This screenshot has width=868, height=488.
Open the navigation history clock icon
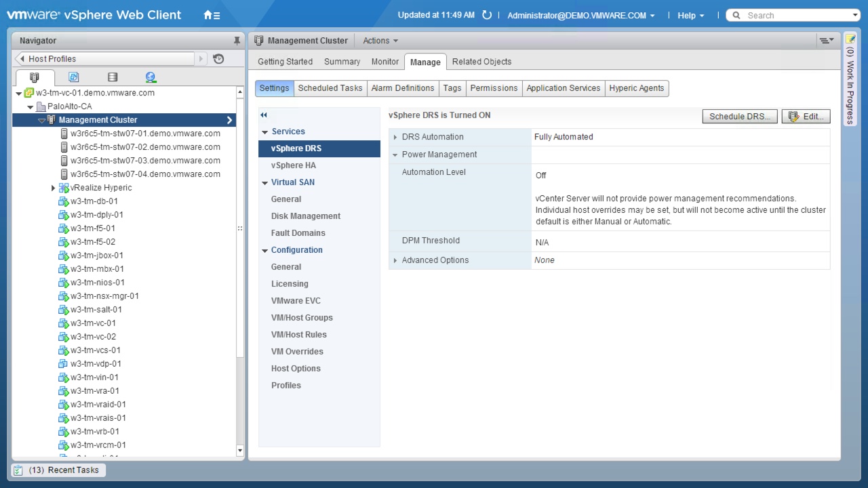(218, 59)
